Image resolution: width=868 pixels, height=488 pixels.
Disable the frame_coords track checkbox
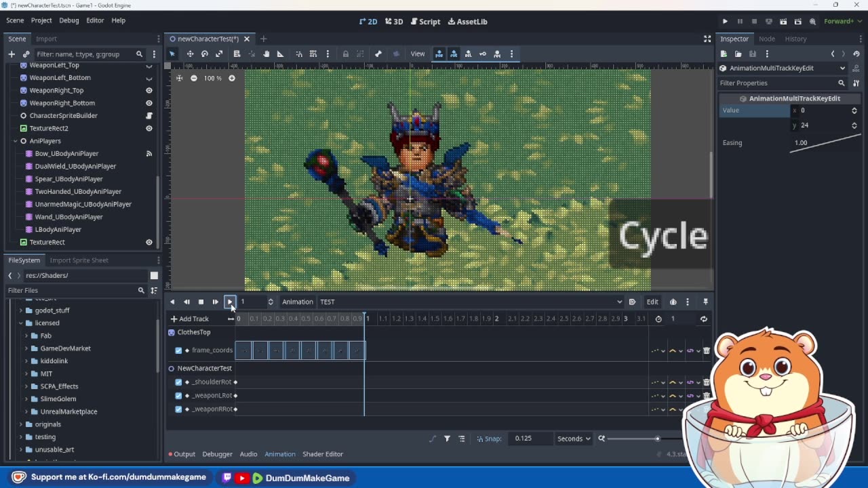pos(178,350)
